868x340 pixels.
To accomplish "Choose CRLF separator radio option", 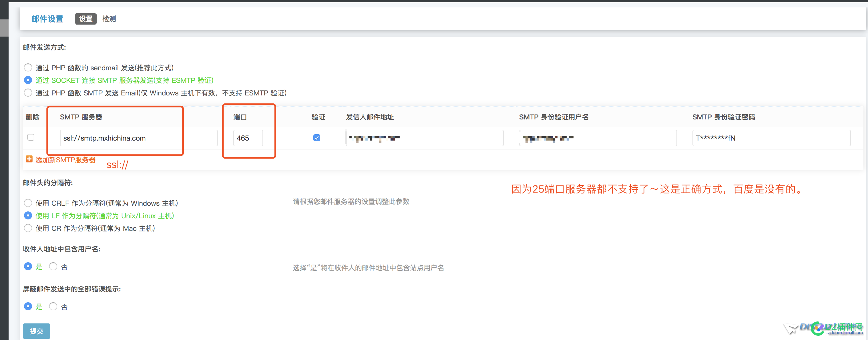I will coord(28,203).
